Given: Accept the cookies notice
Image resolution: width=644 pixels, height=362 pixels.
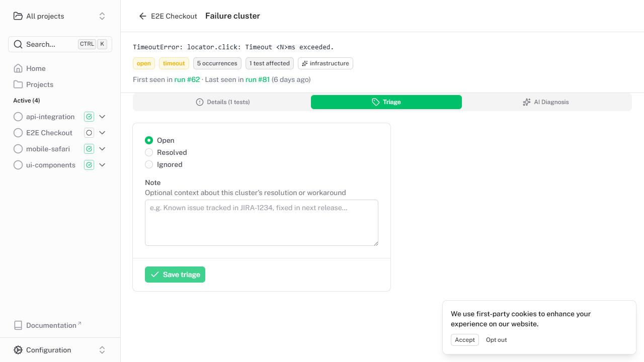Looking at the screenshot, I should (465, 340).
